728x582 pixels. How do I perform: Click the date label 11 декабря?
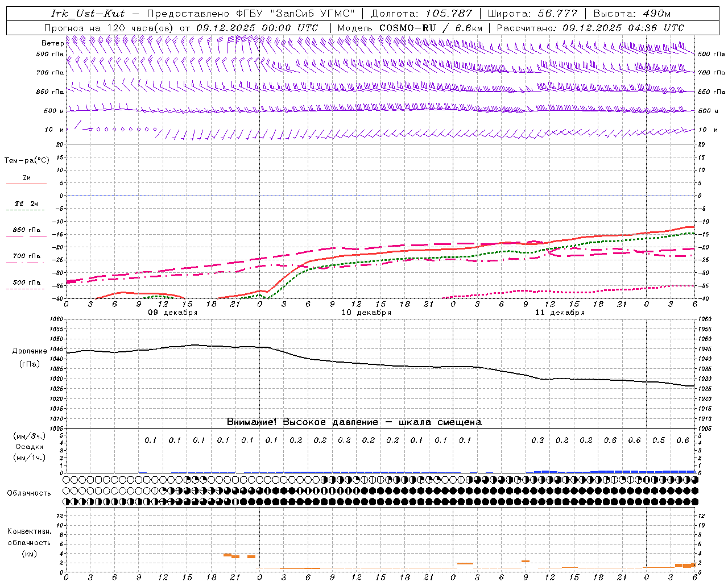click(x=560, y=313)
